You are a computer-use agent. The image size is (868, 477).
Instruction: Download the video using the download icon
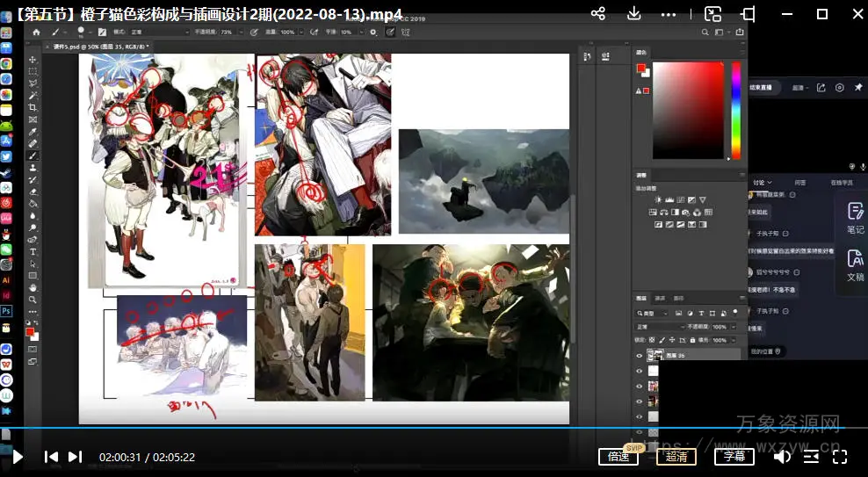[634, 14]
